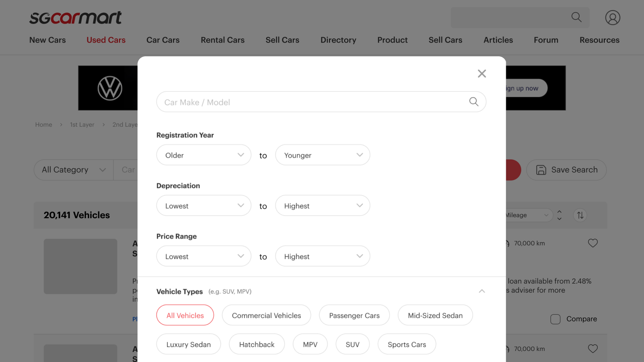Open the Directory menu

pyautogui.click(x=338, y=40)
